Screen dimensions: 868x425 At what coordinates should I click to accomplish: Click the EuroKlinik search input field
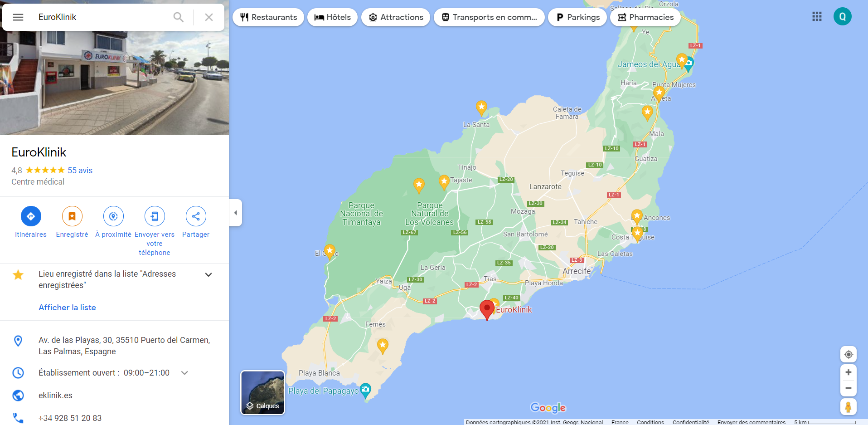(x=102, y=17)
